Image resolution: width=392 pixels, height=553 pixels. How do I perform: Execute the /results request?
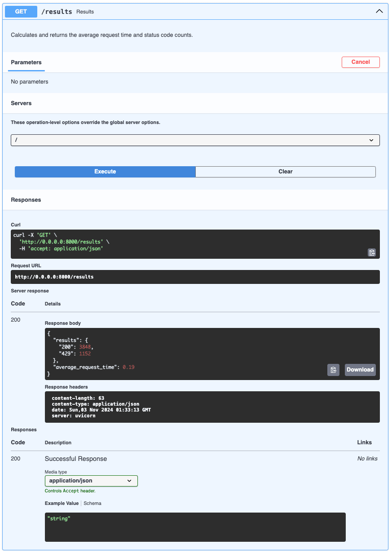tap(105, 172)
